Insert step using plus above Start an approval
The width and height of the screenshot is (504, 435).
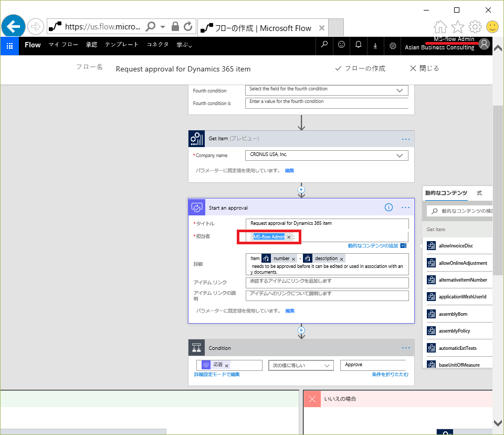[301, 190]
